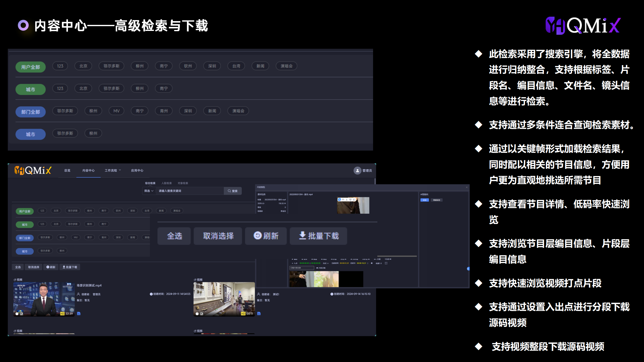The width and height of the screenshot is (644, 362).
Task: Expand the 筛选 filter dropdown
Action: [149, 191]
